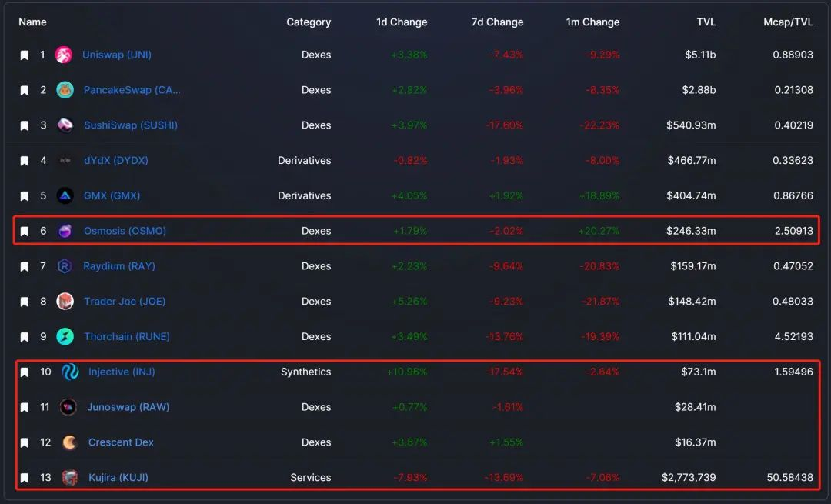Image resolution: width=831 pixels, height=504 pixels.
Task: Open the Osmosis (OSMO) link
Action: coord(125,231)
